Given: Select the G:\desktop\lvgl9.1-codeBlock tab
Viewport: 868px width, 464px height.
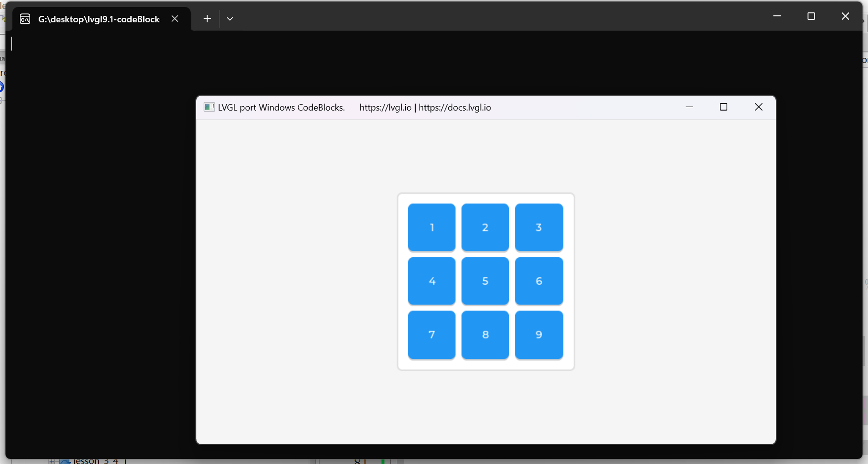Looking at the screenshot, I should 102,19.
